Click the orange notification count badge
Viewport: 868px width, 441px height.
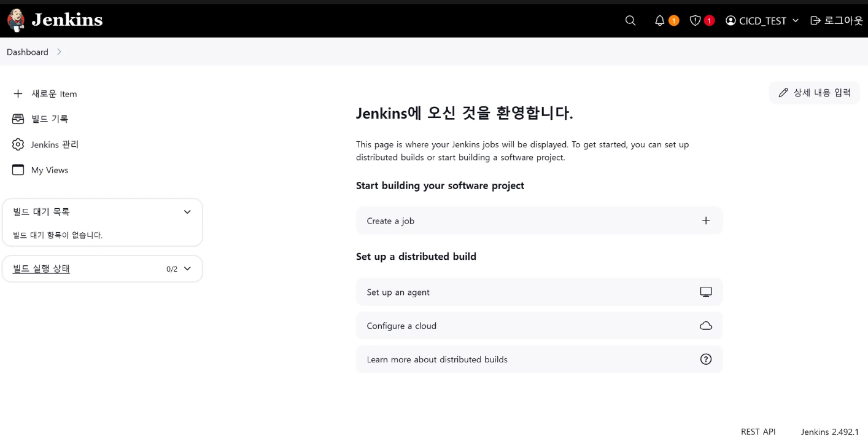point(673,21)
